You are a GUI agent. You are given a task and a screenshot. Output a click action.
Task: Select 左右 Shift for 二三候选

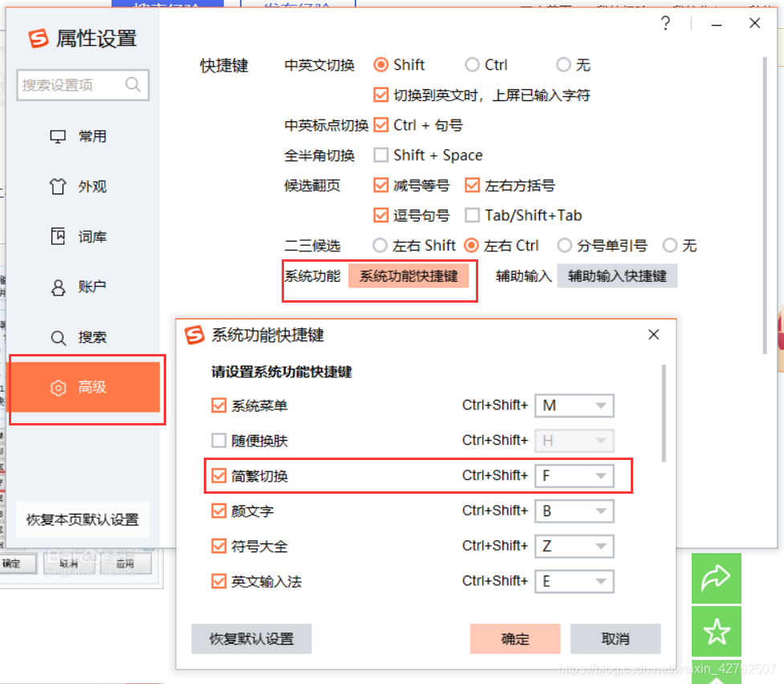click(380, 245)
